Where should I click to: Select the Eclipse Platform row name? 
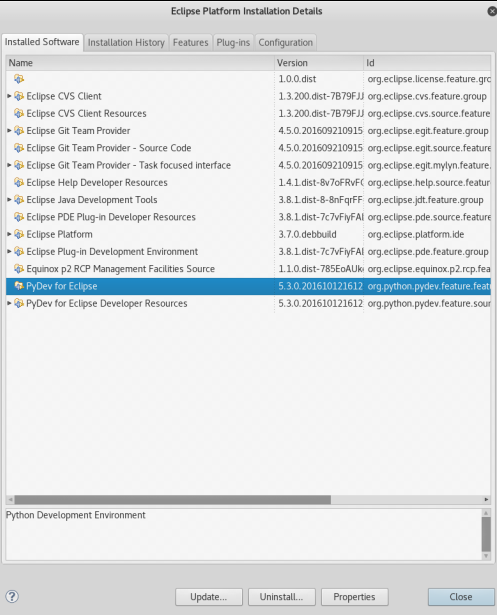59,234
